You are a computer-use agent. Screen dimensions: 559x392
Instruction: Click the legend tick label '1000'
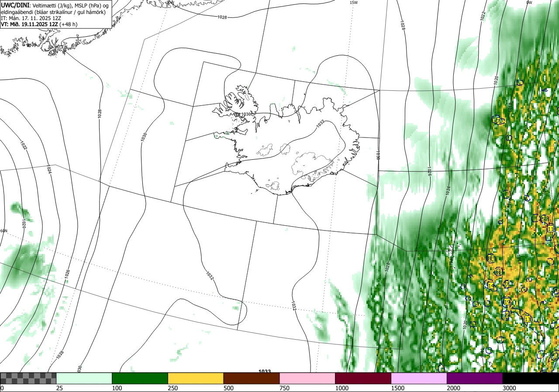(x=342, y=388)
